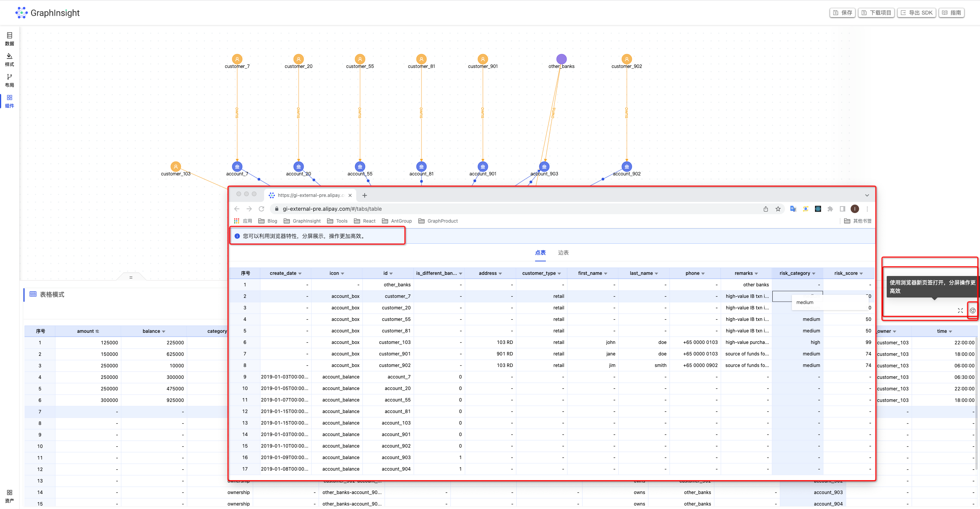Click the gi-external-pre.alipay browser tab
Screen dimensions: 980x509
pos(310,195)
